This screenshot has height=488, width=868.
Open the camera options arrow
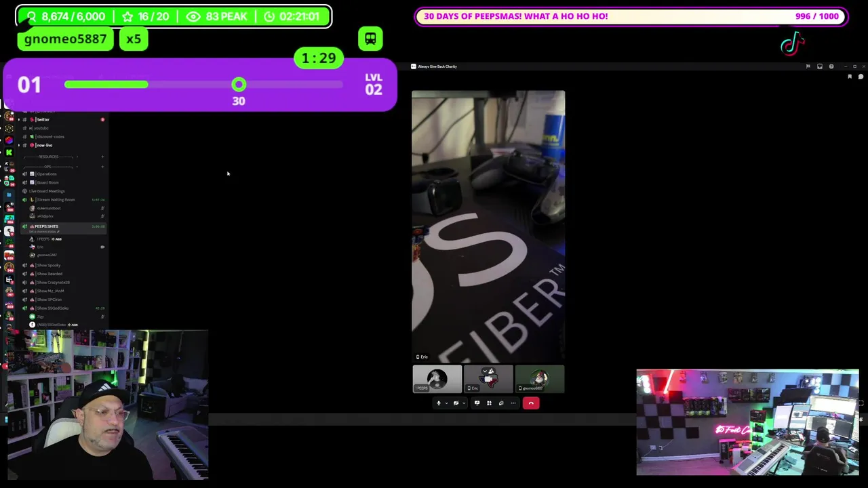(x=464, y=403)
